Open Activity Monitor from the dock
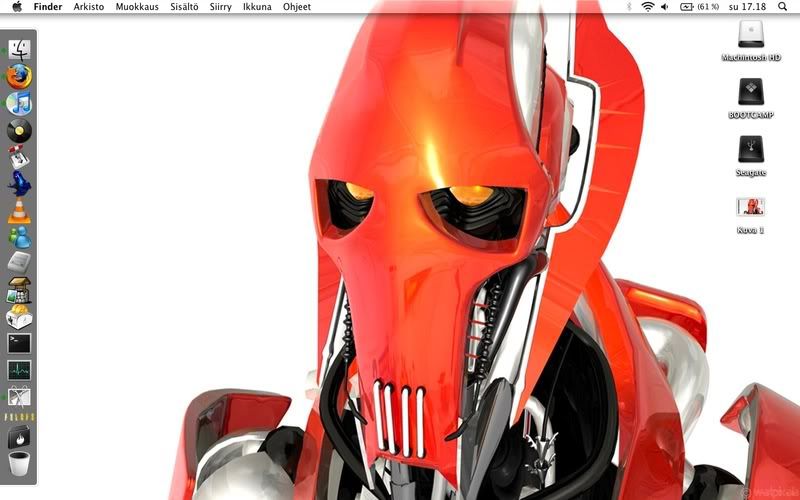The width and height of the screenshot is (800, 500). [19, 370]
